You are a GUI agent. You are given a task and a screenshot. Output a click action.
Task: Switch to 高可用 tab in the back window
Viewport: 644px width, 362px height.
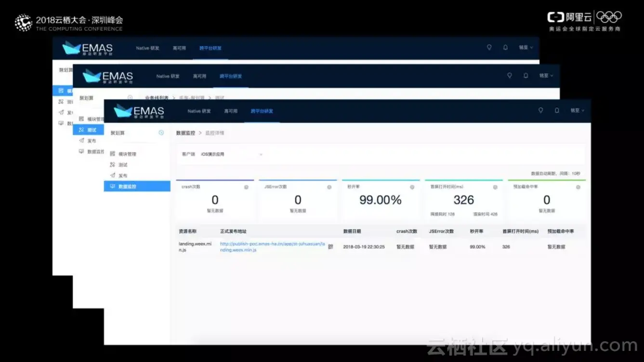(x=179, y=48)
